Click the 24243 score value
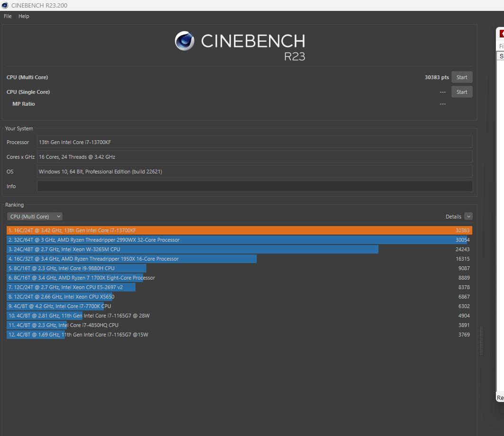Image resolution: width=504 pixels, height=436 pixels. coord(462,249)
